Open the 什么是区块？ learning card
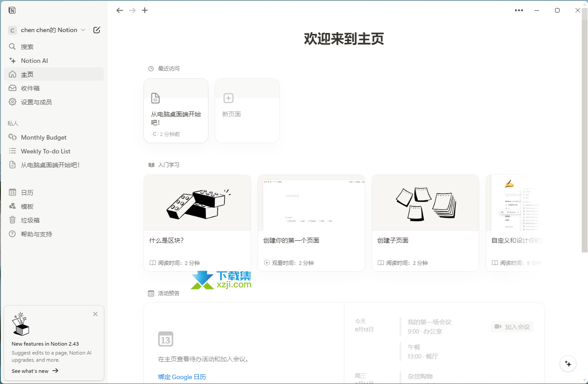Screen dimensions: 588x384 [197, 223]
